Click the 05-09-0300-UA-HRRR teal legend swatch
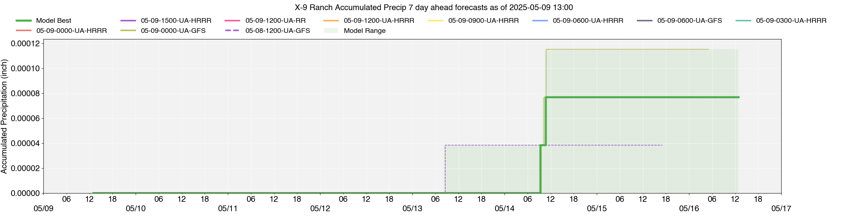This screenshot has height=217, width=868. pyautogui.click(x=744, y=21)
